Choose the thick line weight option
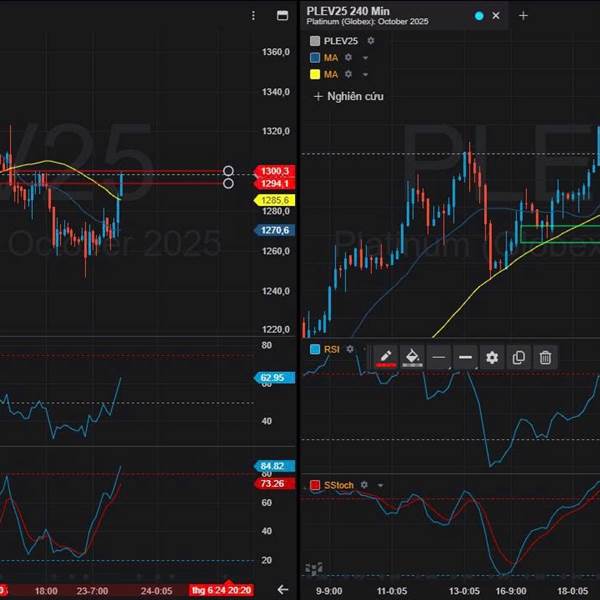 point(465,357)
